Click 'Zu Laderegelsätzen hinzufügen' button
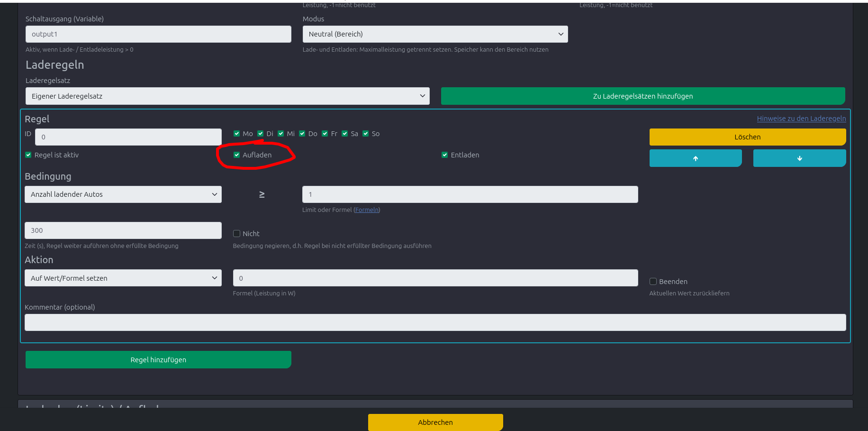The width and height of the screenshot is (868, 431). point(642,96)
